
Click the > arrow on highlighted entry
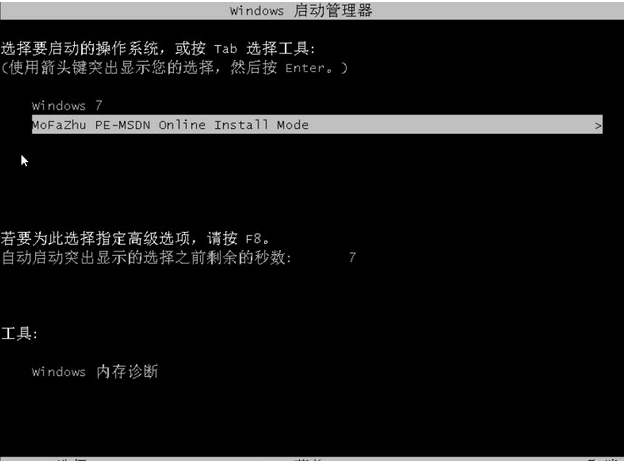click(598, 126)
